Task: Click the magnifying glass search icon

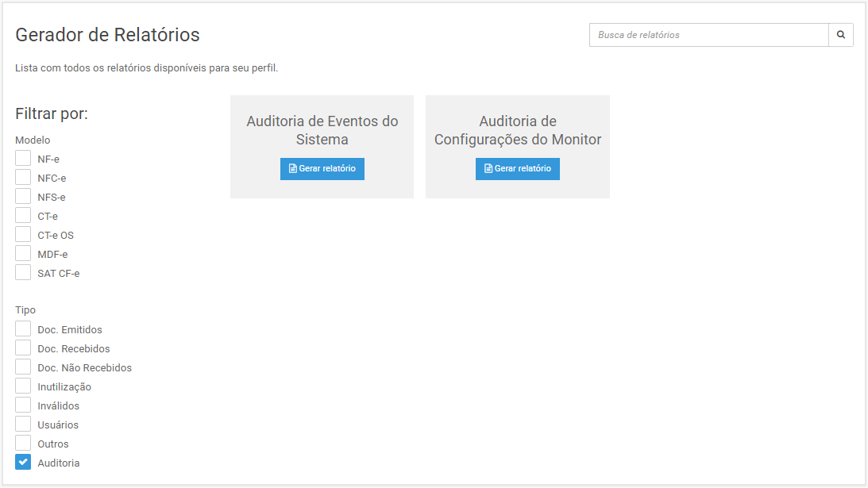Action: 840,35
